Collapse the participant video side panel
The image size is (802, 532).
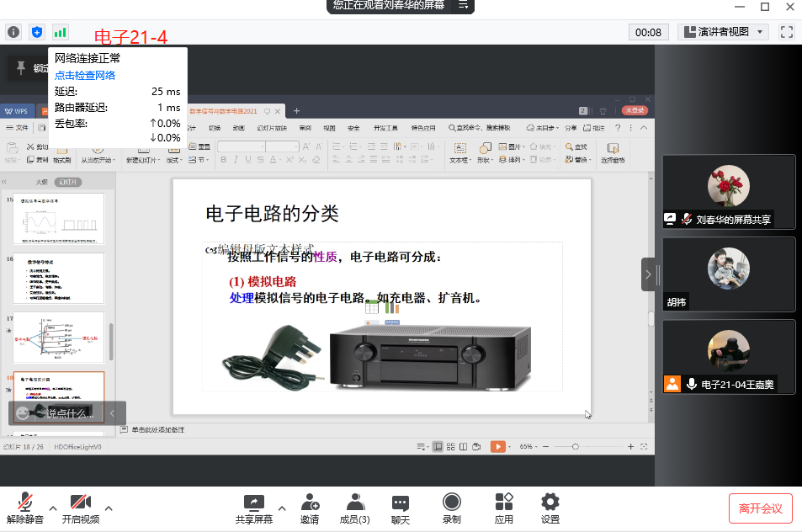tap(648, 274)
